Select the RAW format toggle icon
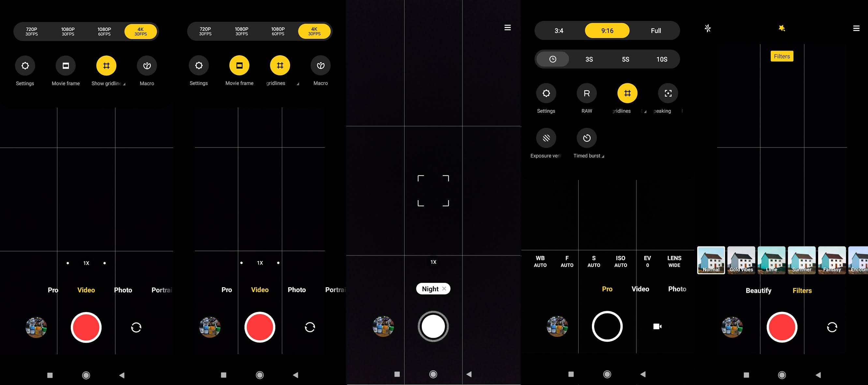This screenshot has height=385, width=868. pos(586,93)
